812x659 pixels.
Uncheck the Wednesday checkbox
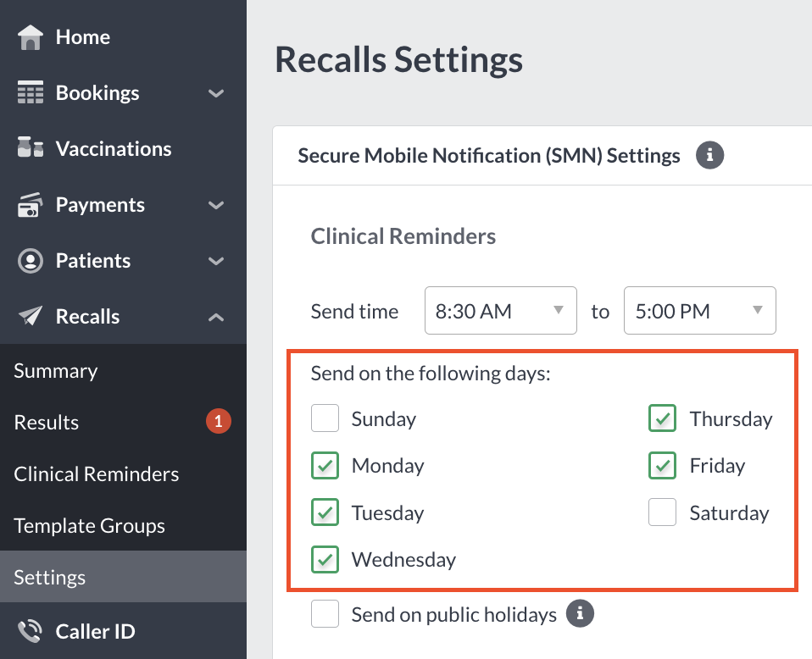pyautogui.click(x=325, y=559)
